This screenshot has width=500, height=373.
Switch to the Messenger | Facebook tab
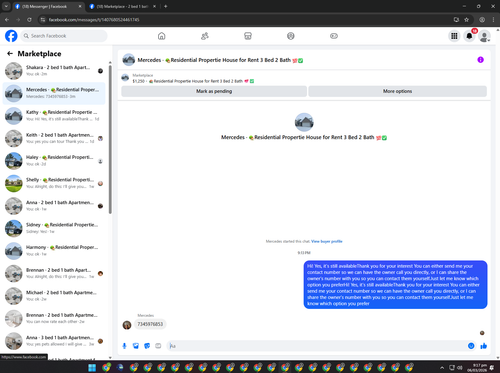[x=48, y=6]
